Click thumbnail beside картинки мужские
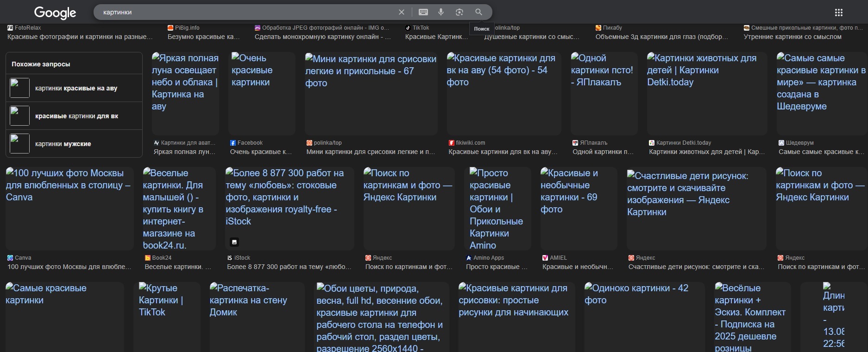Image resolution: width=868 pixels, height=352 pixels. 20,144
